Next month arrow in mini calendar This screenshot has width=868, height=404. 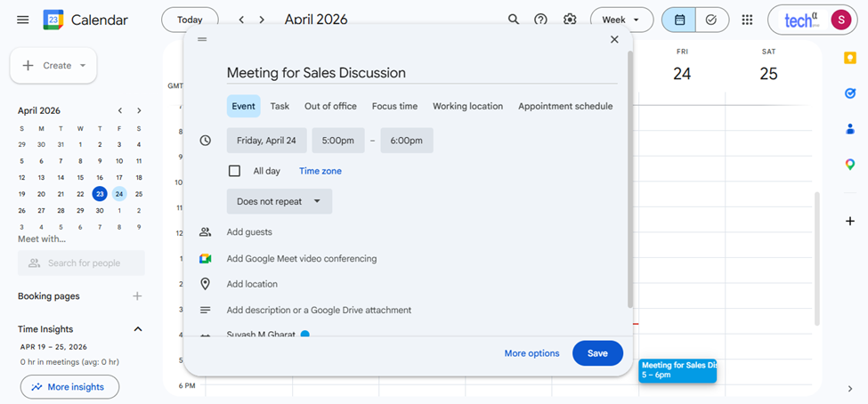pyautogui.click(x=139, y=110)
